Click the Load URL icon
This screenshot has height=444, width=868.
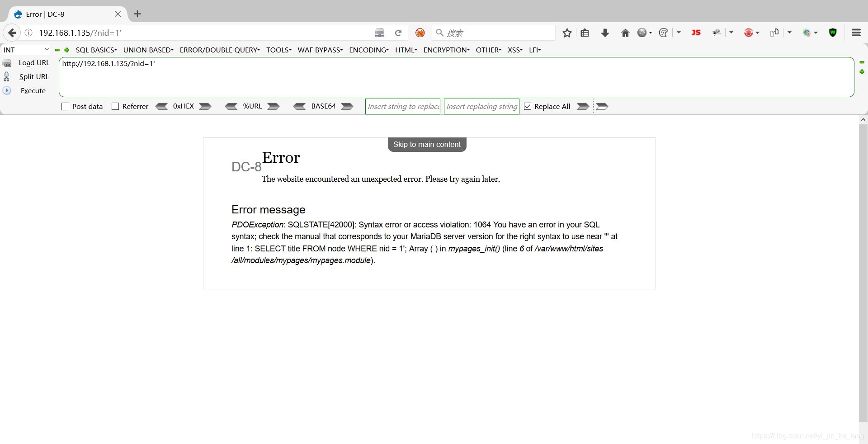point(7,63)
